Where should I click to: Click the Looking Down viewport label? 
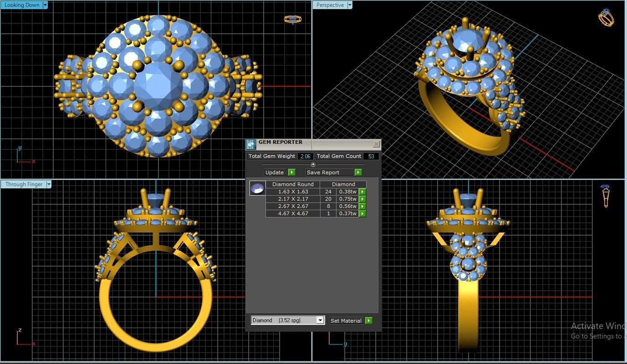[21, 5]
